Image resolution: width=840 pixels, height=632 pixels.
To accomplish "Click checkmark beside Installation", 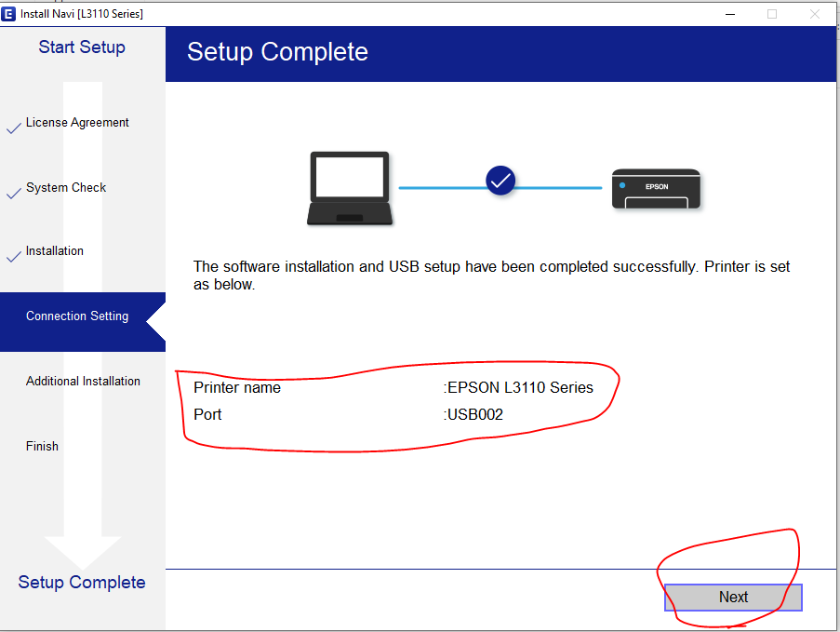I will point(14,256).
